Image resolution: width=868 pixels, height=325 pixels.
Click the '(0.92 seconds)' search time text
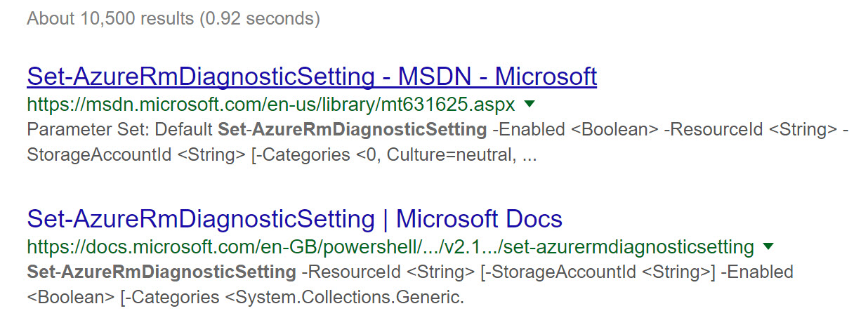tap(260, 18)
